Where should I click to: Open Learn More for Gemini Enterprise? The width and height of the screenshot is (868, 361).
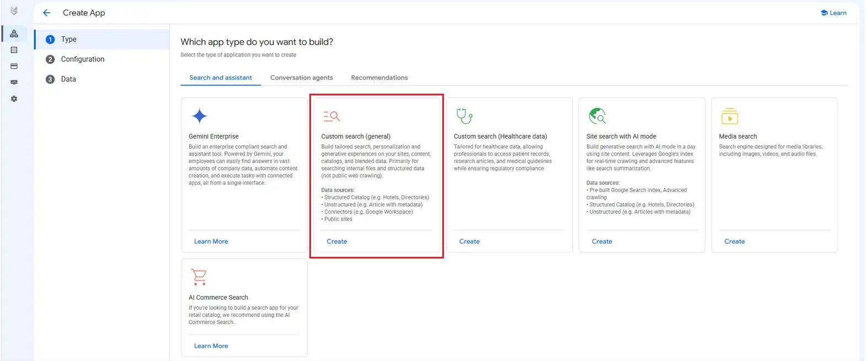pos(211,241)
